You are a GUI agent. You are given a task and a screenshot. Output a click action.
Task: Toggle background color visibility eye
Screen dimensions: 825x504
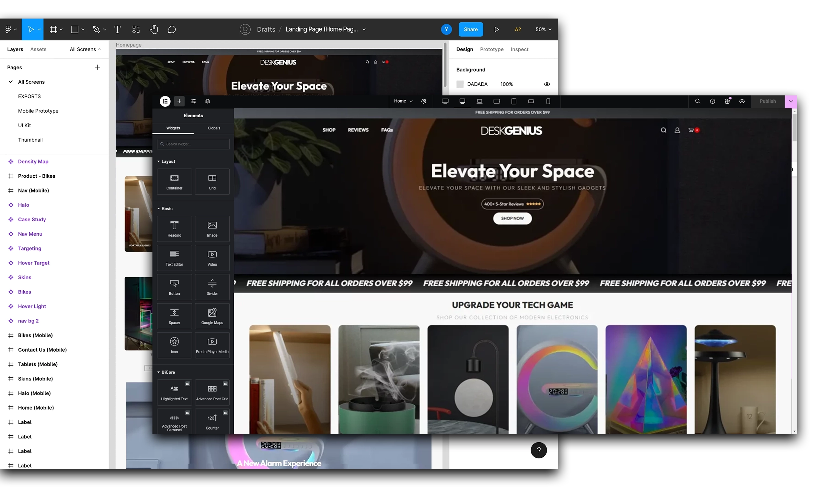point(547,84)
